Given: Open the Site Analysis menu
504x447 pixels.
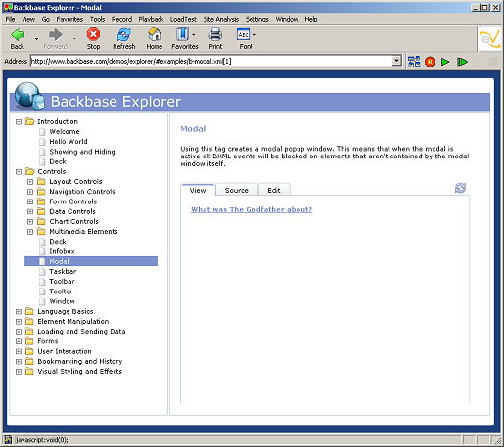Looking at the screenshot, I should click(221, 20).
